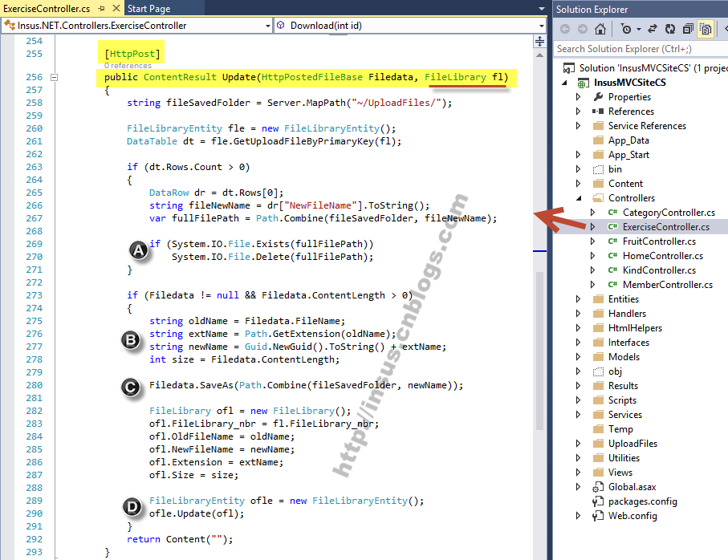Click the C# icon beside CategoryController.cs
This screenshot has width=728, height=560.
tap(612, 213)
